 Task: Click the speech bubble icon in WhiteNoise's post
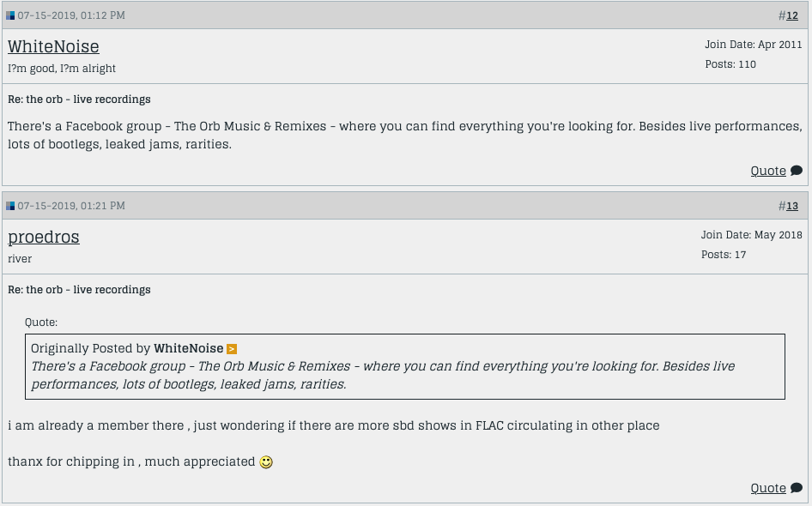[797, 171]
